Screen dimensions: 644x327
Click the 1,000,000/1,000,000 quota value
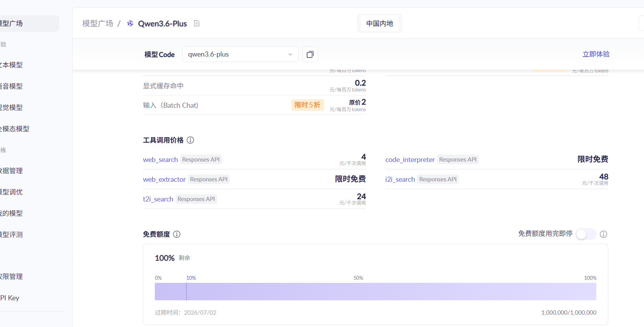(569, 313)
